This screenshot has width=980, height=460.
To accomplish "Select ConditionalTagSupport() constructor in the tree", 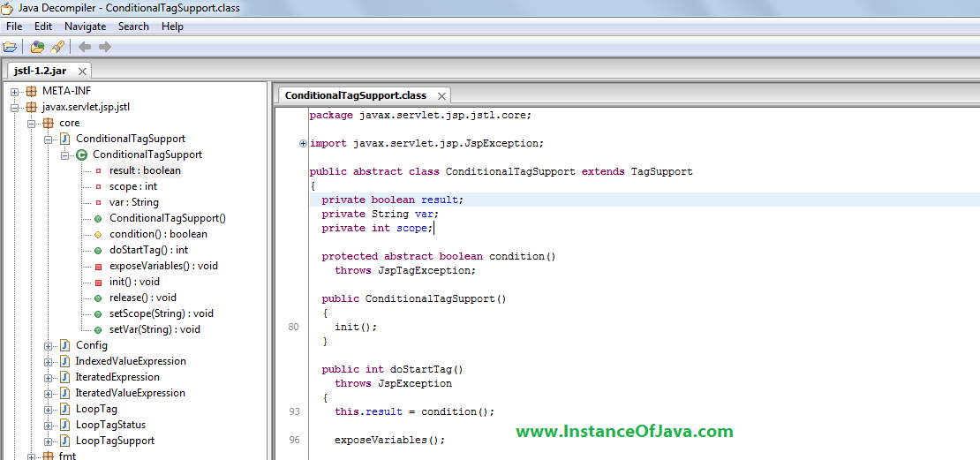I will tap(168, 219).
